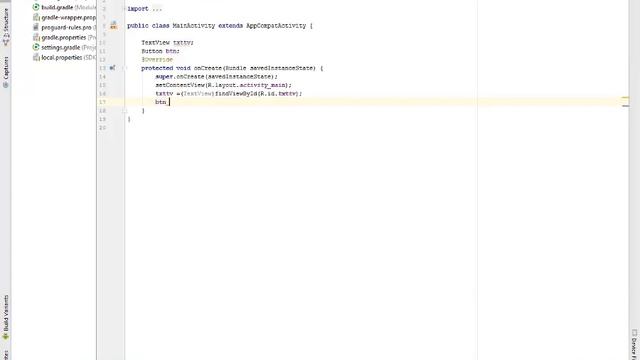Image resolution: width=640 pixels, height=360 pixels.
Task: Expand the folded import statements
Action: tap(125, 9)
